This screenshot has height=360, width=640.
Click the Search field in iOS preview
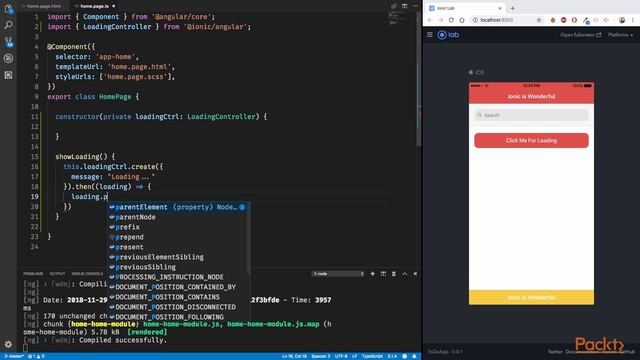[x=531, y=115]
